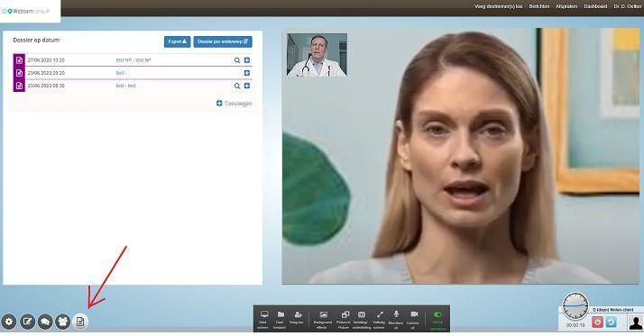Go to the Dashboard

(x=595, y=6)
